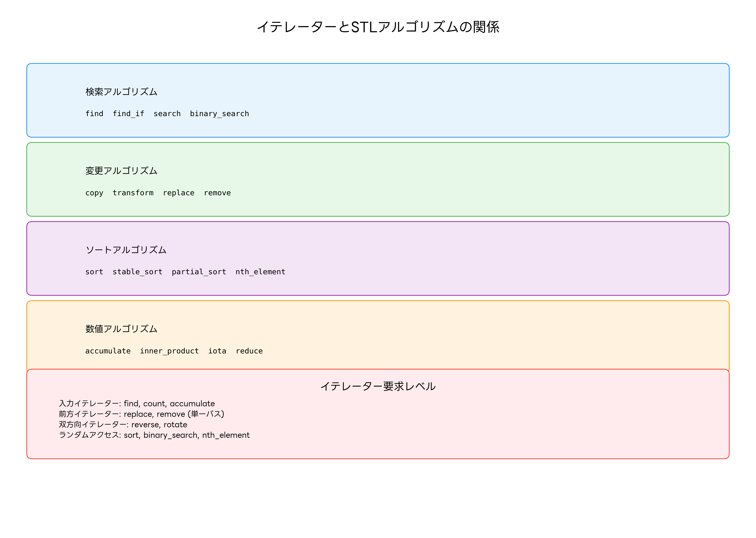Screen dimensions: 756x538
Task: Select the heading 検索アルゴリズム
Action: (121, 92)
